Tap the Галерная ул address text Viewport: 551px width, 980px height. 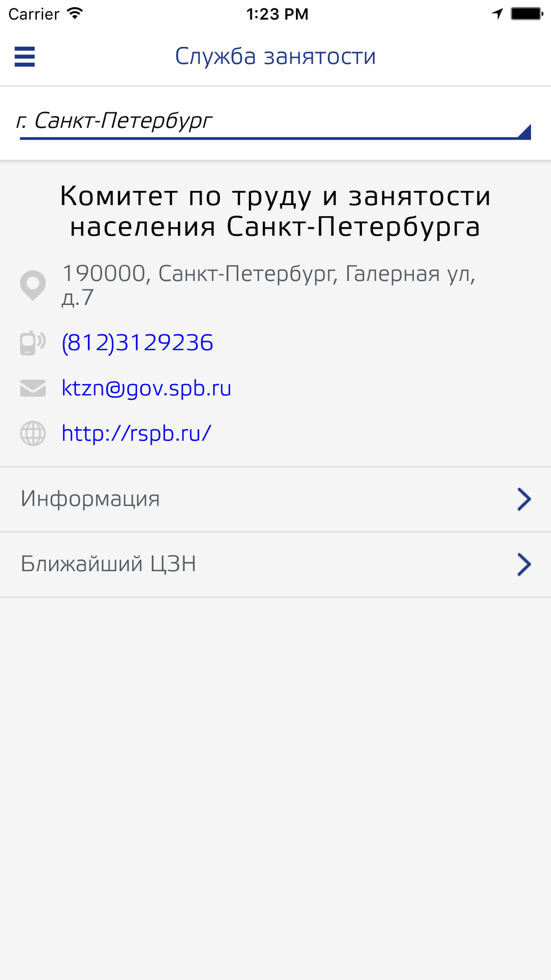coord(410,273)
